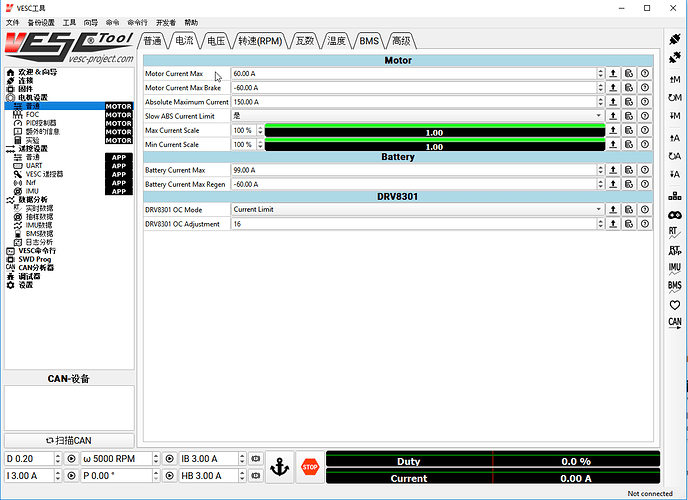The width and height of the screenshot is (688, 500).
Task: Open the DRV8301 OC Mode dropdown
Action: point(417,209)
